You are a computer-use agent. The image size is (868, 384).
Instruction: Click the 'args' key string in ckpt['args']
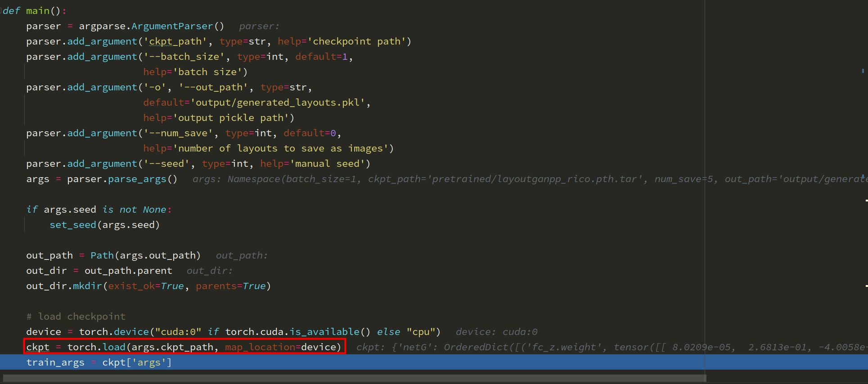148,362
